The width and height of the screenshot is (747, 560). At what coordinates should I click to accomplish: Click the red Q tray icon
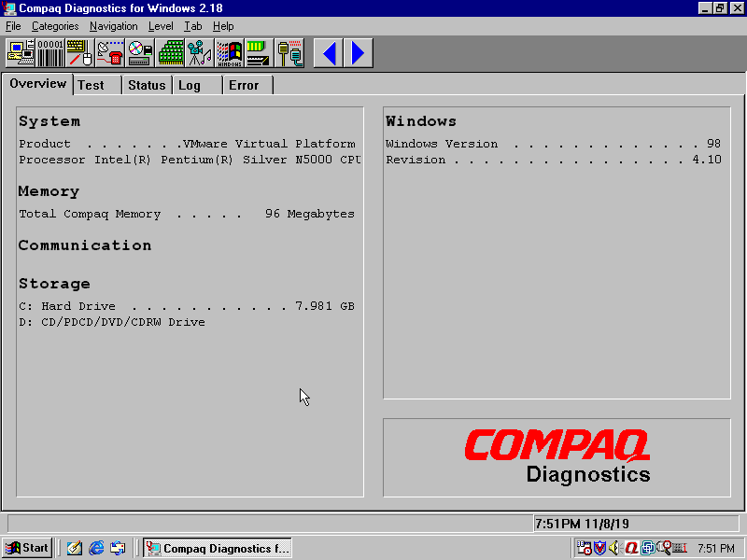pos(632,548)
